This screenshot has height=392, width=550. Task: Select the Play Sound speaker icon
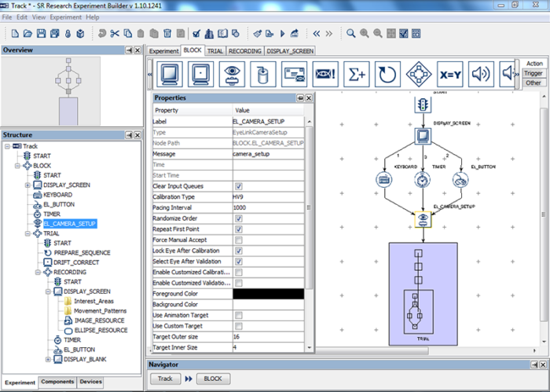pyautogui.click(x=480, y=75)
